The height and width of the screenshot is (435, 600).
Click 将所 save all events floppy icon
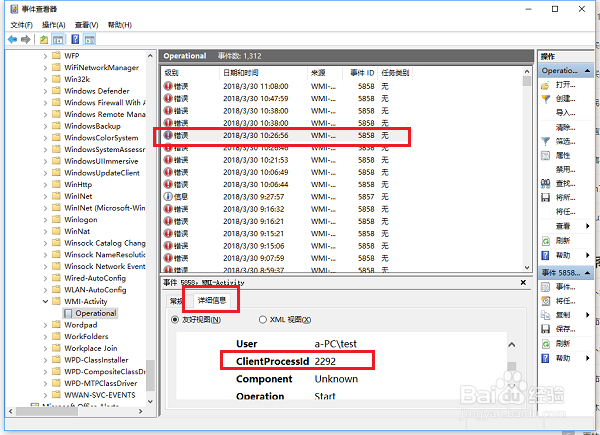click(545, 198)
